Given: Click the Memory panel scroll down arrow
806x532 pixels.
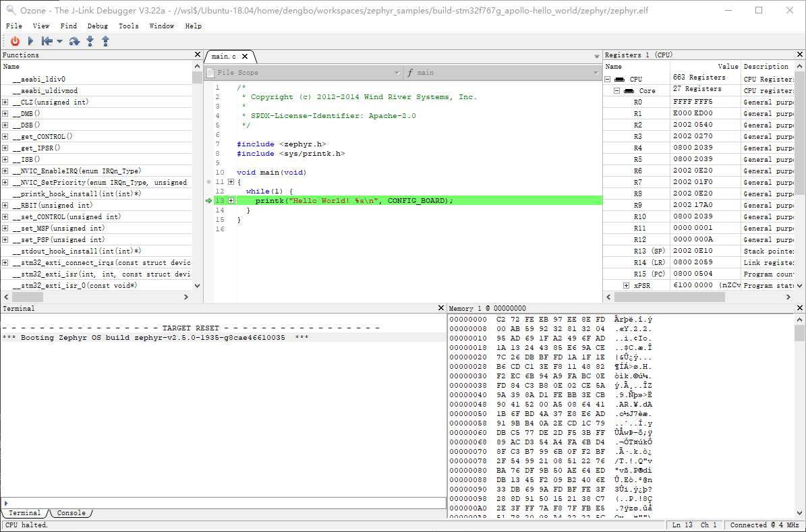Looking at the screenshot, I should [x=799, y=512].
